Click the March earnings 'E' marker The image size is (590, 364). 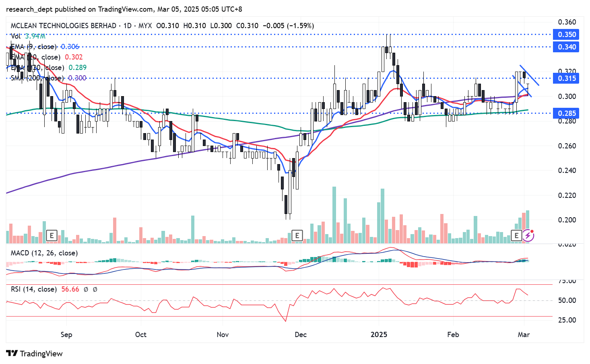pos(516,235)
